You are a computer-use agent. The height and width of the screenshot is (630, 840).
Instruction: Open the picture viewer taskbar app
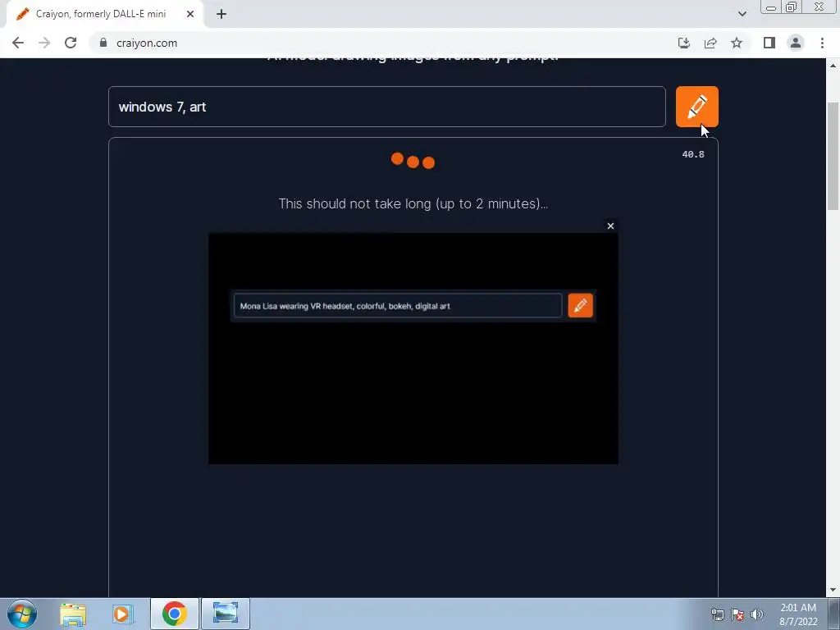(x=226, y=614)
